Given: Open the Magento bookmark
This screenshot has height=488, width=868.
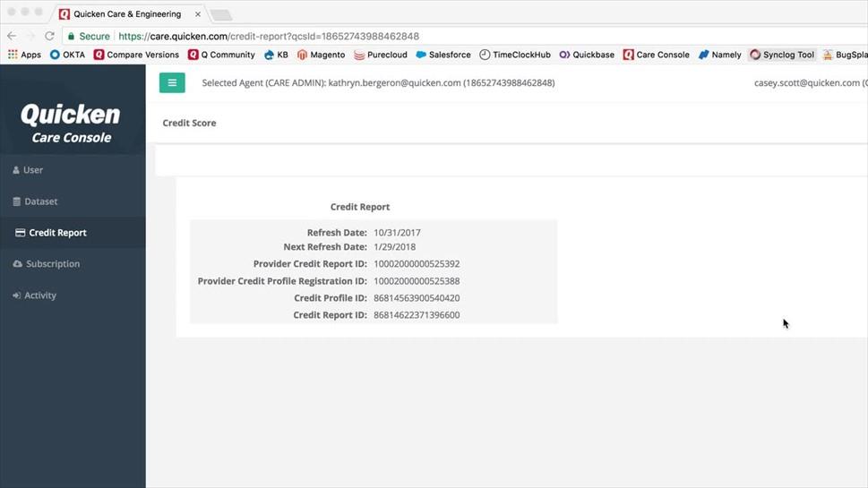Looking at the screenshot, I should pyautogui.click(x=321, y=55).
